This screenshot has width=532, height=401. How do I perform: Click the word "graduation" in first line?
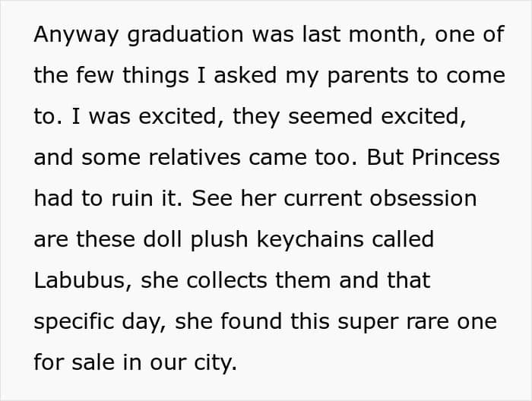[x=185, y=35]
